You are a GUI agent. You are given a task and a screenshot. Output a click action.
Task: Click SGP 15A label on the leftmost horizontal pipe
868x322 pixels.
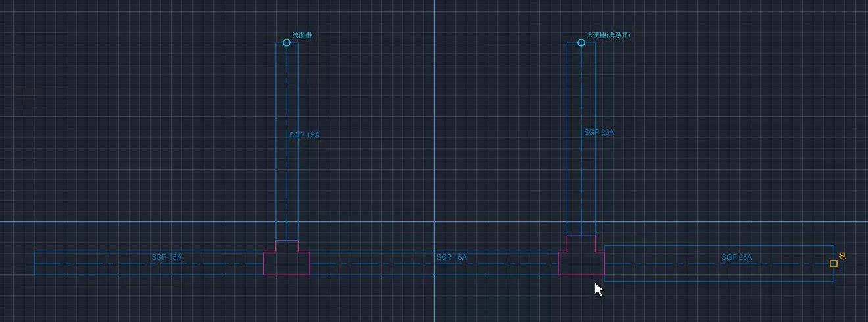tap(166, 257)
